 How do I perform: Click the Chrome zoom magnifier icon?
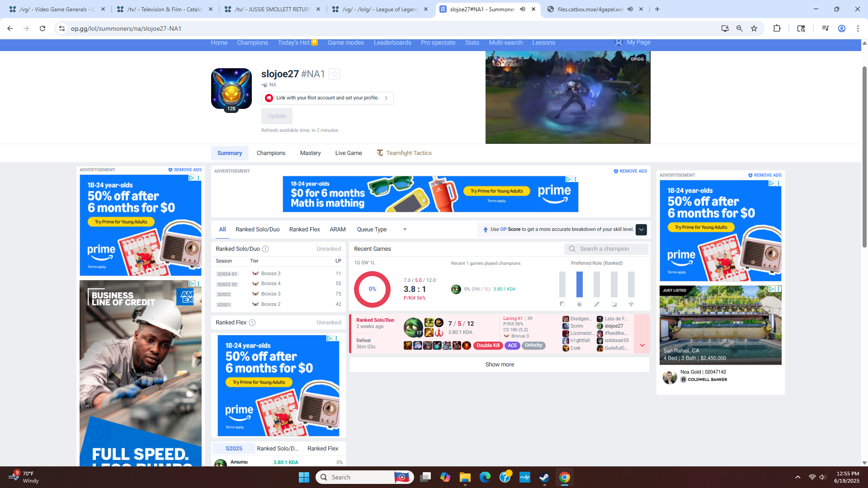739,28
